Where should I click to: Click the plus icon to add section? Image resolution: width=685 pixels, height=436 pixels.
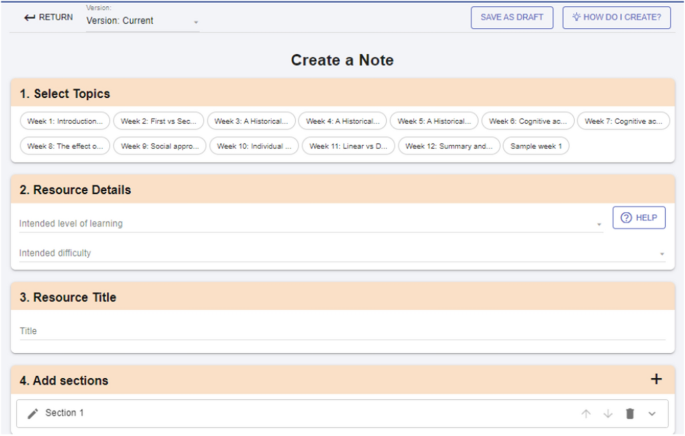tap(656, 380)
